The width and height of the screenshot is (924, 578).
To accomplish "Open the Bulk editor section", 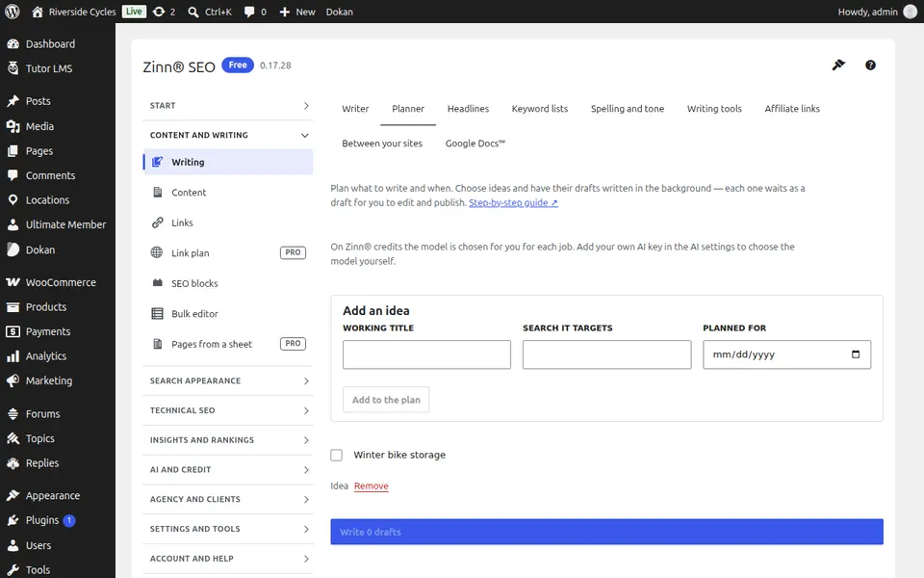I will 228,314.
